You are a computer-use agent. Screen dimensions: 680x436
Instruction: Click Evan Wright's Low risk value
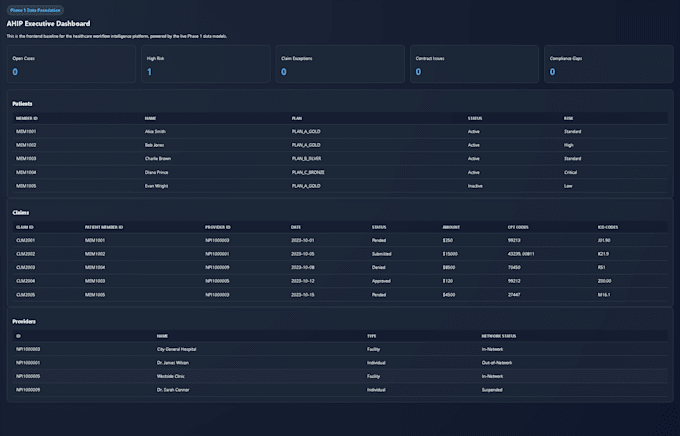568,186
